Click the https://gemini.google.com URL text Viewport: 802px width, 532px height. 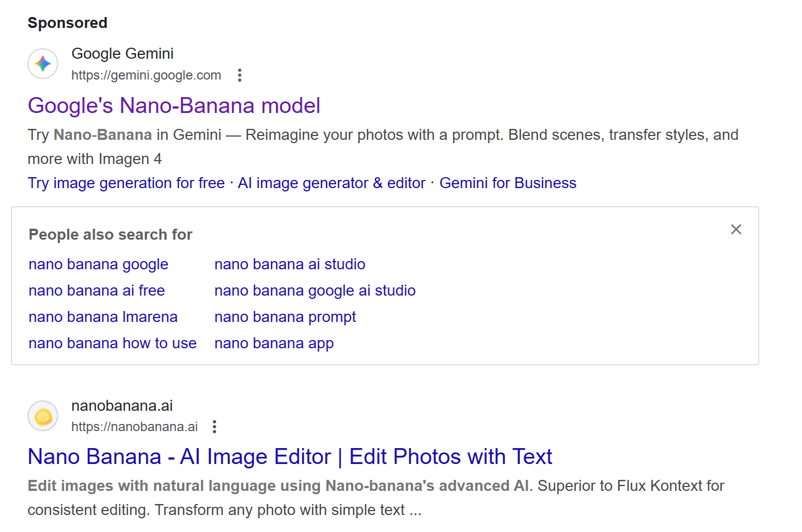[x=146, y=75]
